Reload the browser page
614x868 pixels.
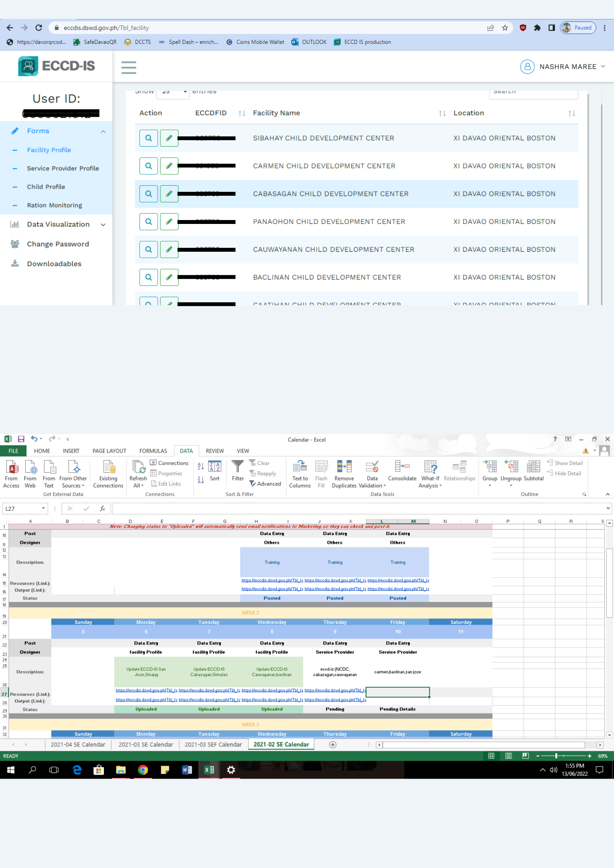click(39, 28)
